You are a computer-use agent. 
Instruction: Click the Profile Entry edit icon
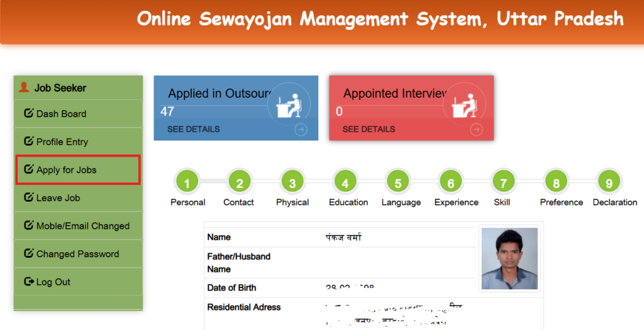tap(28, 141)
